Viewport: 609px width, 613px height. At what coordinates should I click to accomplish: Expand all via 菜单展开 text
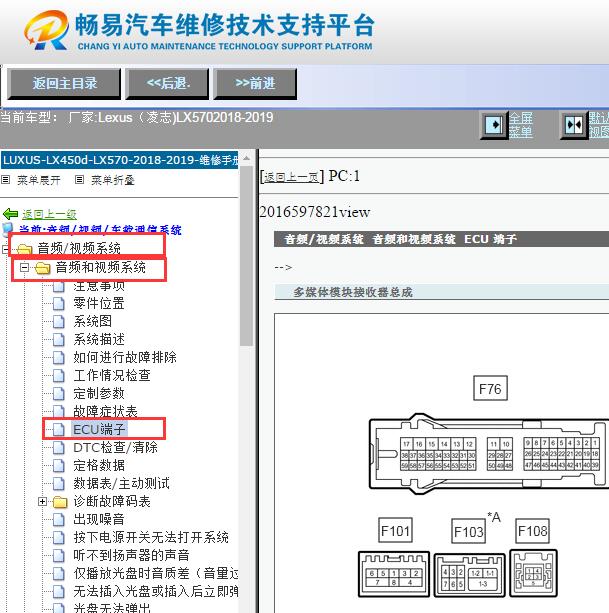(39, 180)
